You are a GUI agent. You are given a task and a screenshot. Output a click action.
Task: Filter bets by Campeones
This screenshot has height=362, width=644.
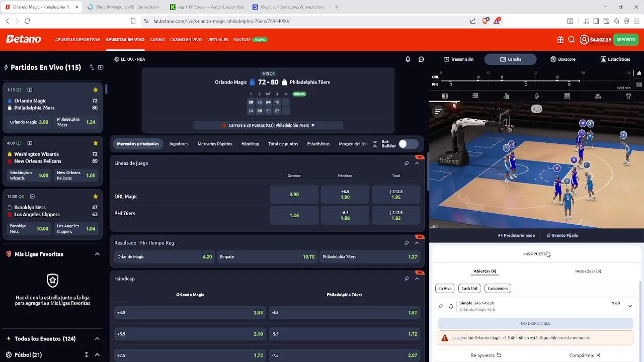pyautogui.click(x=498, y=288)
